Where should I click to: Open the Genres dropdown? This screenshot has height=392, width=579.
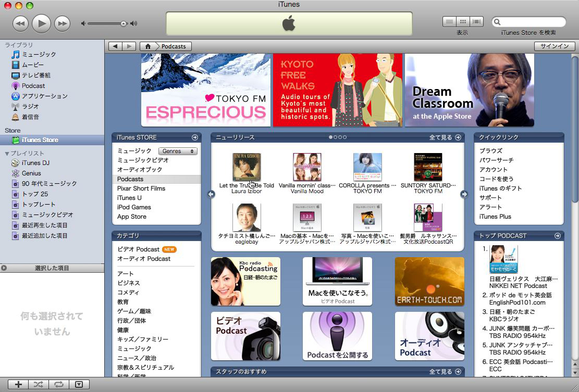click(x=178, y=151)
